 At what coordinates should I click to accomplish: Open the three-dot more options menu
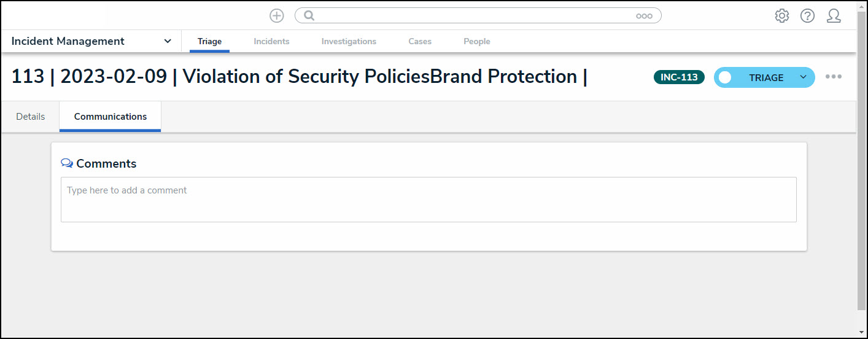click(x=833, y=77)
